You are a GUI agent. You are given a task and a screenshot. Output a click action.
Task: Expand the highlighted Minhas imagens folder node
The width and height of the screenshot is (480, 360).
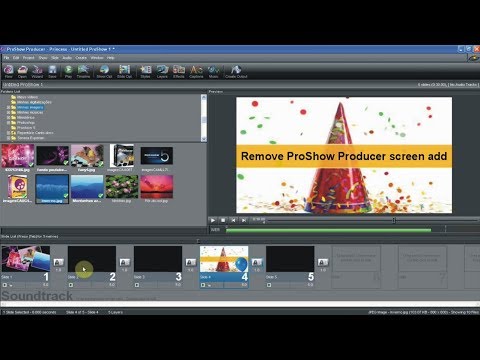(8, 108)
